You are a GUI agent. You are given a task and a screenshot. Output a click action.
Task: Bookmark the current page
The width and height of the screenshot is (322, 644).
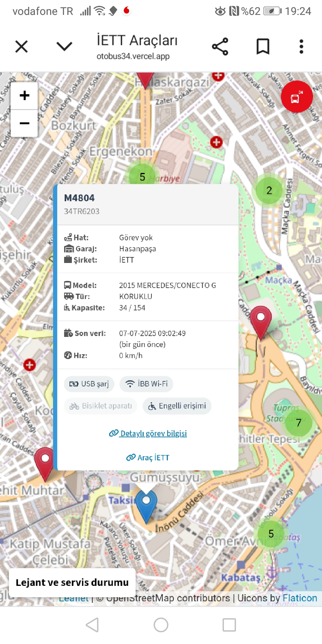[263, 47]
